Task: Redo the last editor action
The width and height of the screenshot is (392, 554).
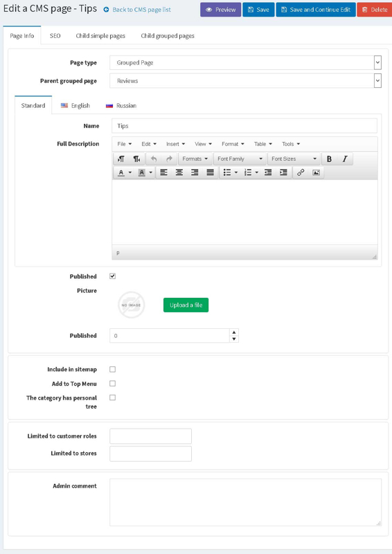Action: pos(169,159)
